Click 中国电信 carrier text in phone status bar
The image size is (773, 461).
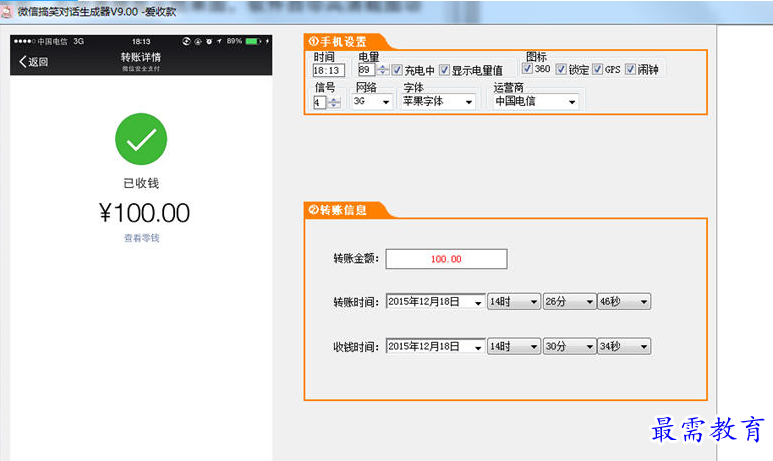click(x=53, y=41)
